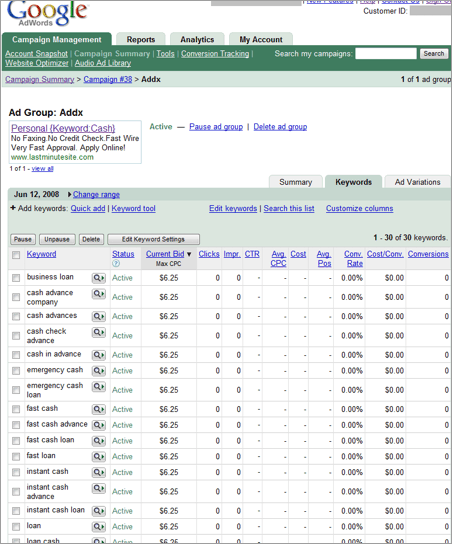Open magnifier icon for emergency cash loan
The height and width of the screenshot is (544, 452).
coord(99,386)
